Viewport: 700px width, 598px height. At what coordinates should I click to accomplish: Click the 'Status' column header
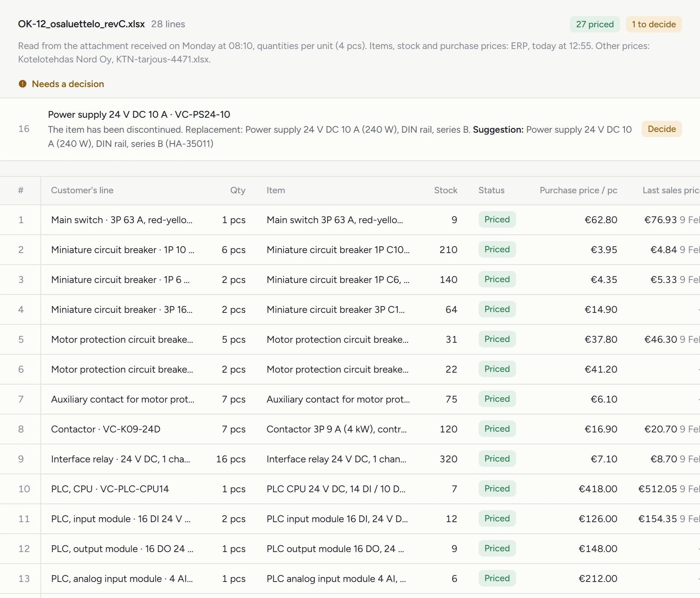(x=491, y=190)
